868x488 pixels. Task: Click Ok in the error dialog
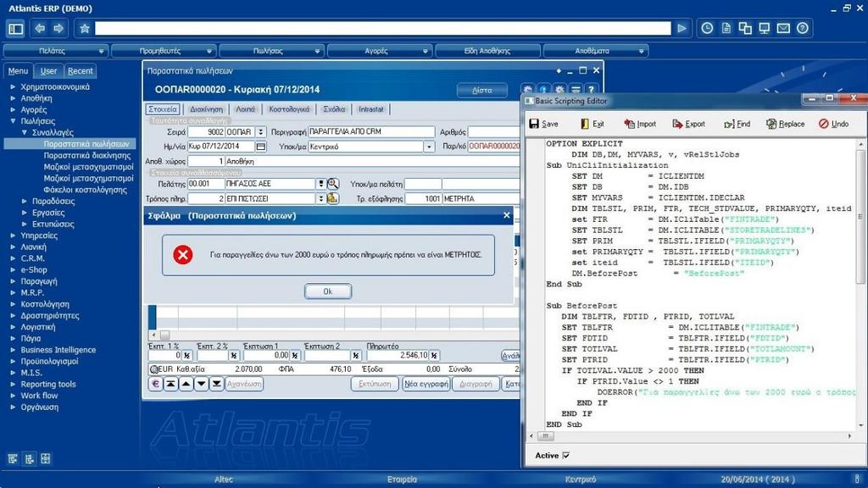328,291
